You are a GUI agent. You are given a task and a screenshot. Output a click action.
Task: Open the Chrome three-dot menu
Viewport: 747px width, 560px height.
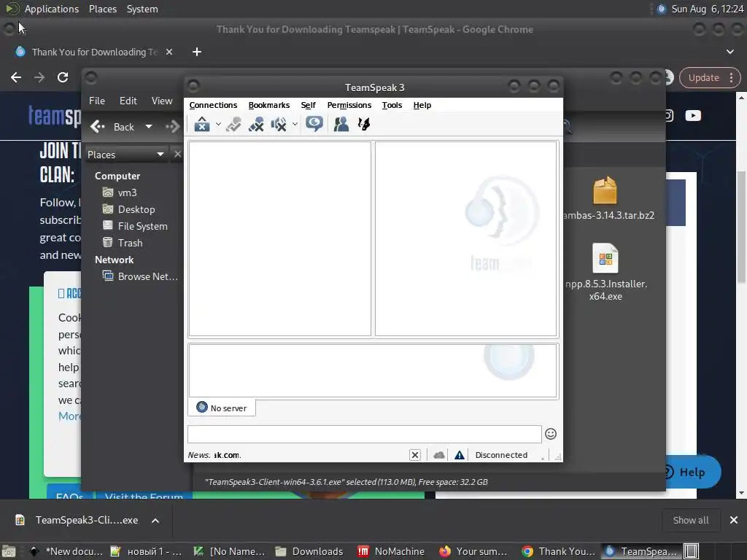click(731, 77)
